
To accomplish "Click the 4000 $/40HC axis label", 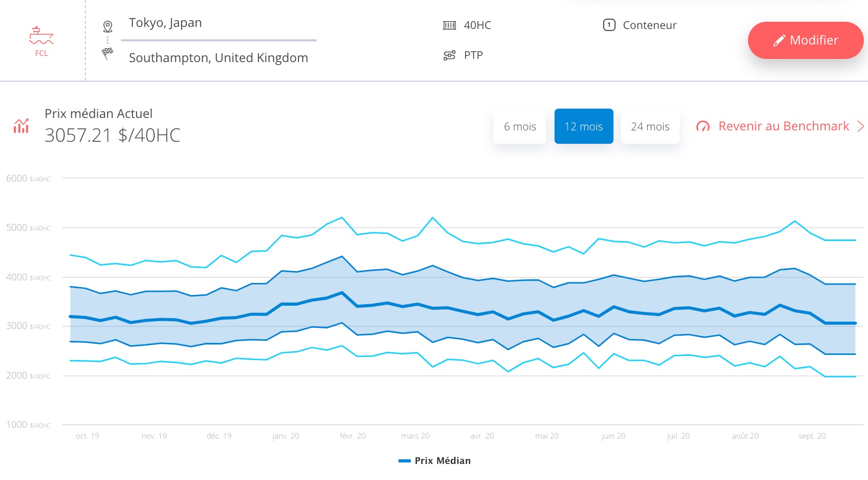I will point(28,277).
